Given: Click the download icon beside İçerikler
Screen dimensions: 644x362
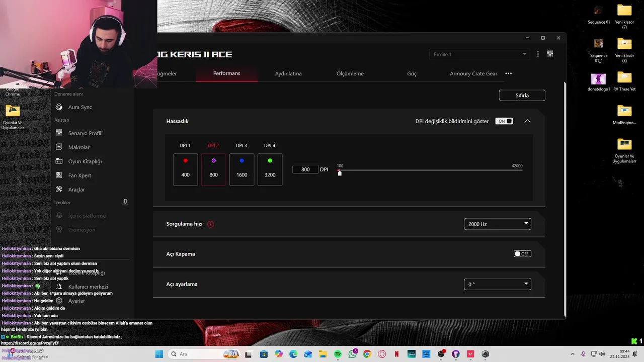Looking at the screenshot, I should pyautogui.click(x=125, y=202).
